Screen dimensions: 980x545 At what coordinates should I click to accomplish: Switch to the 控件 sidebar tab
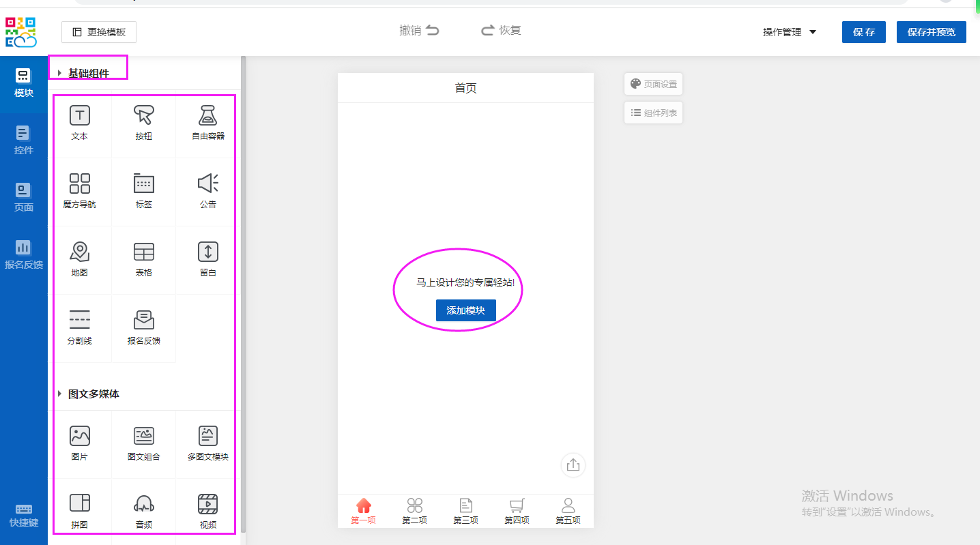pyautogui.click(x=24, y=140)
